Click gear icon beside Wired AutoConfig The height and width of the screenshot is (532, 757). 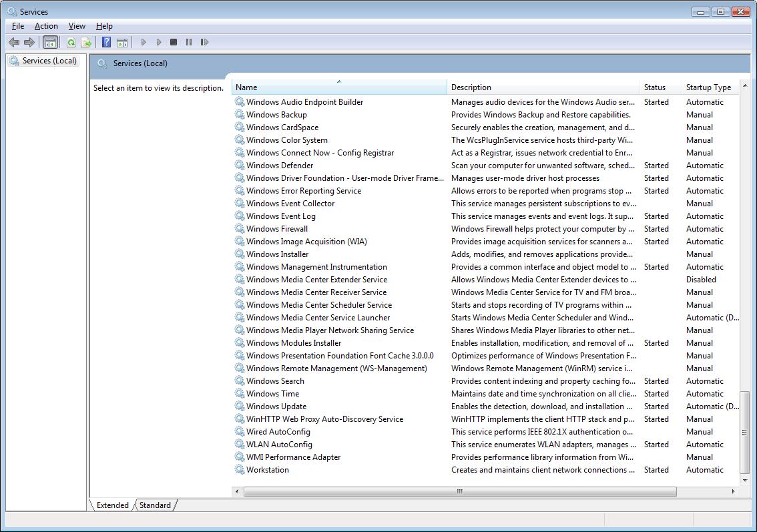click(x=240, y=431)
